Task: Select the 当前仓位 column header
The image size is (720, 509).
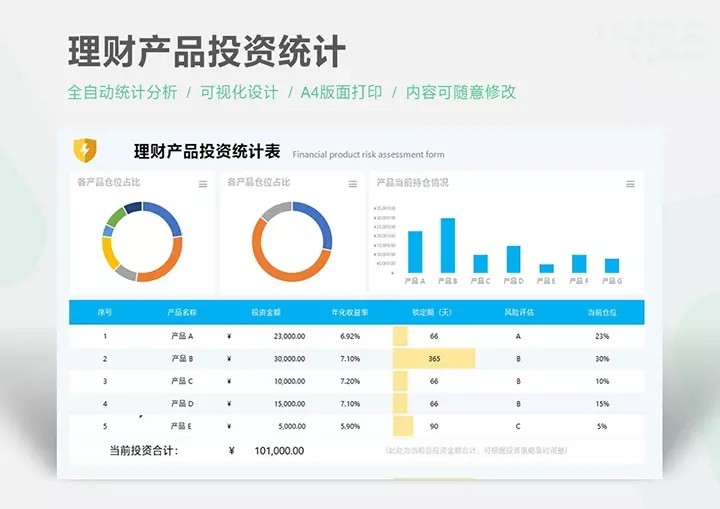Action: (602, 312)
